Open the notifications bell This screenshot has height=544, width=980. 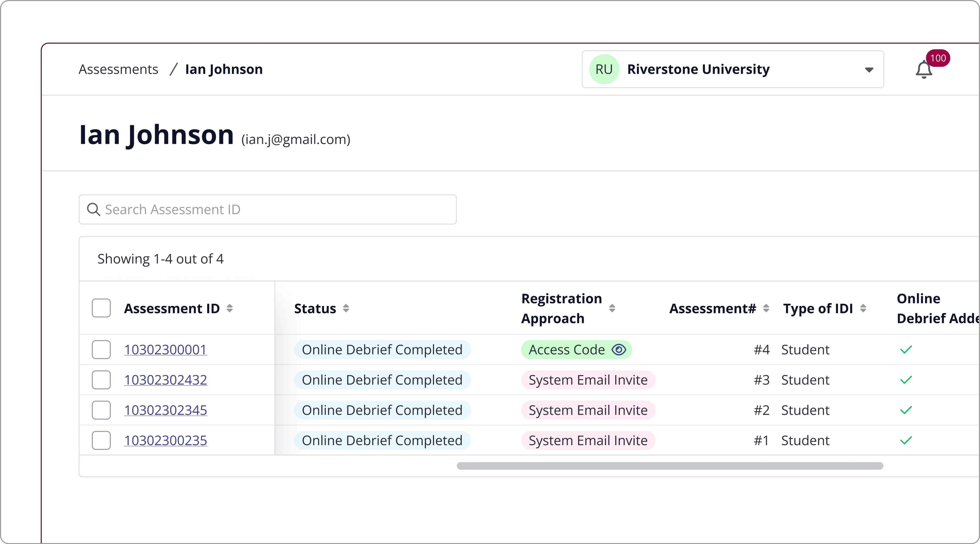(924, 70)
